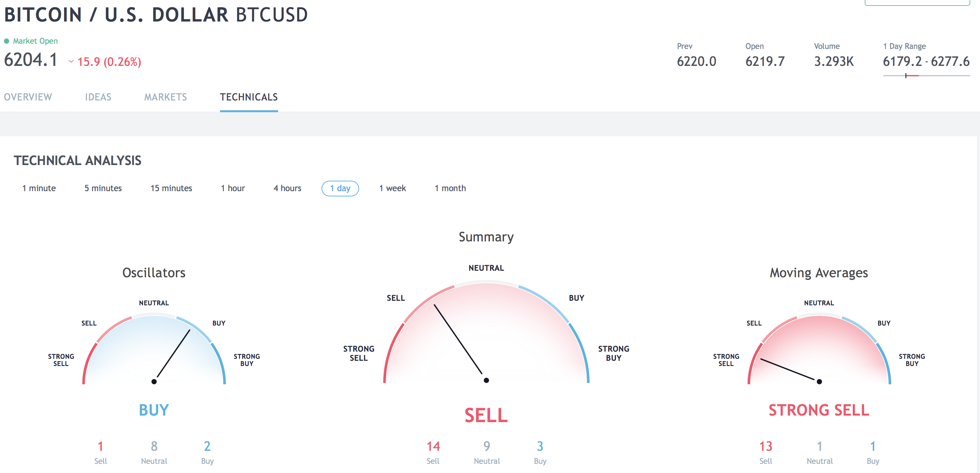
Task: Click the Oscillators gauge needle pivot
Action: (x=154, y=381)
